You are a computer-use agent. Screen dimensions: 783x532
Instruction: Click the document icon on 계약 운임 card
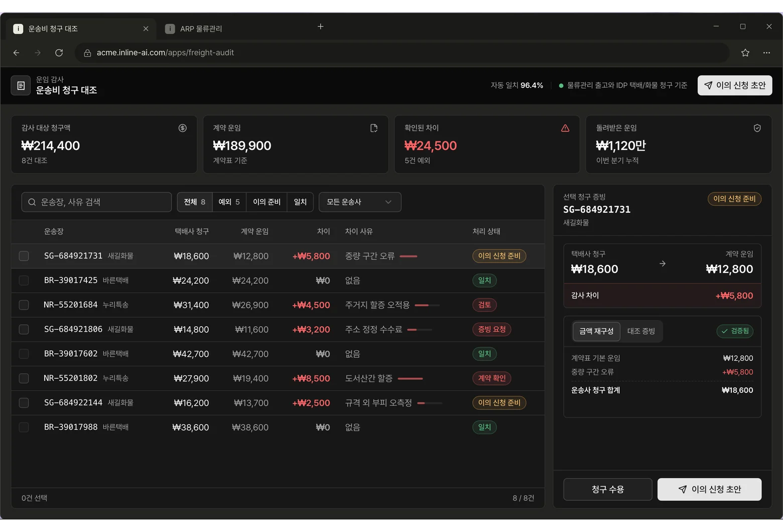pyautogui.click(x=374, y=128)
